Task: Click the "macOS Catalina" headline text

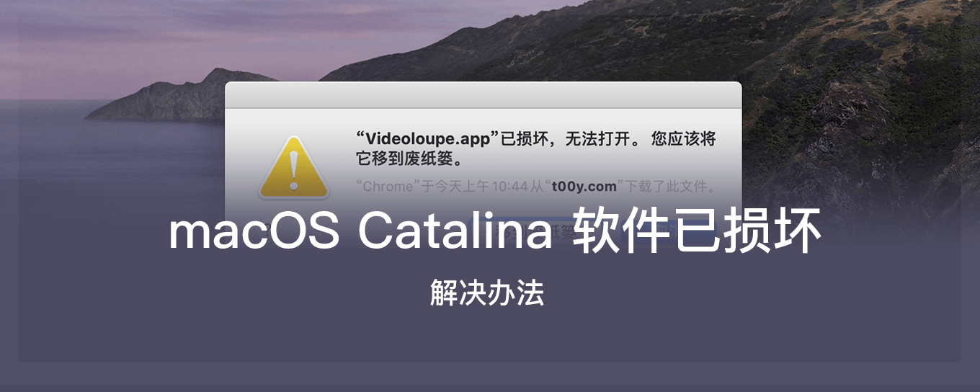Action: pos(360,232)
